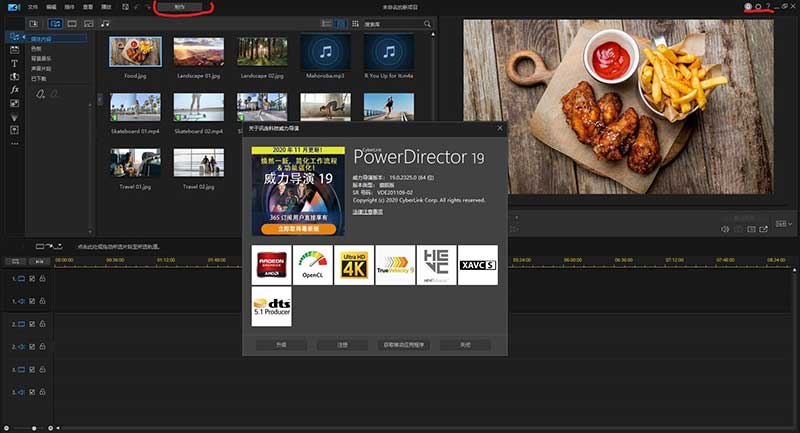Select 已下载 folder in library tree
800x433 pixels.
(x=39, y=79)
